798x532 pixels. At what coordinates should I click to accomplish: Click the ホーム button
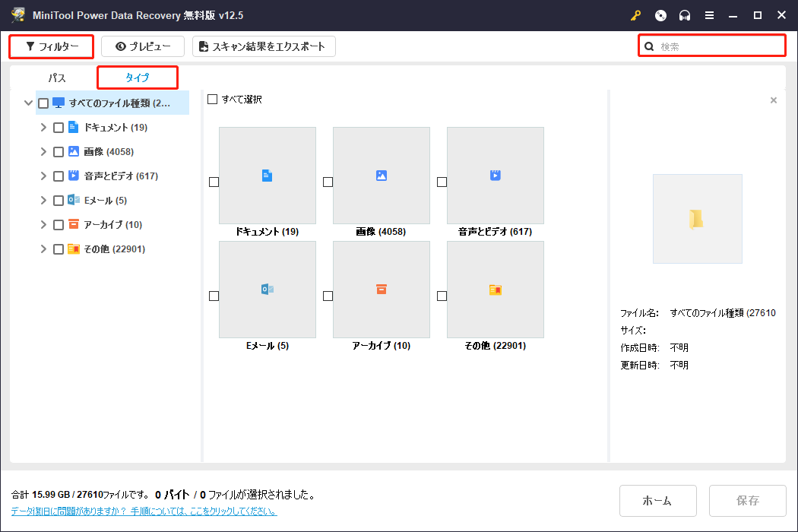tap(657, 500)
